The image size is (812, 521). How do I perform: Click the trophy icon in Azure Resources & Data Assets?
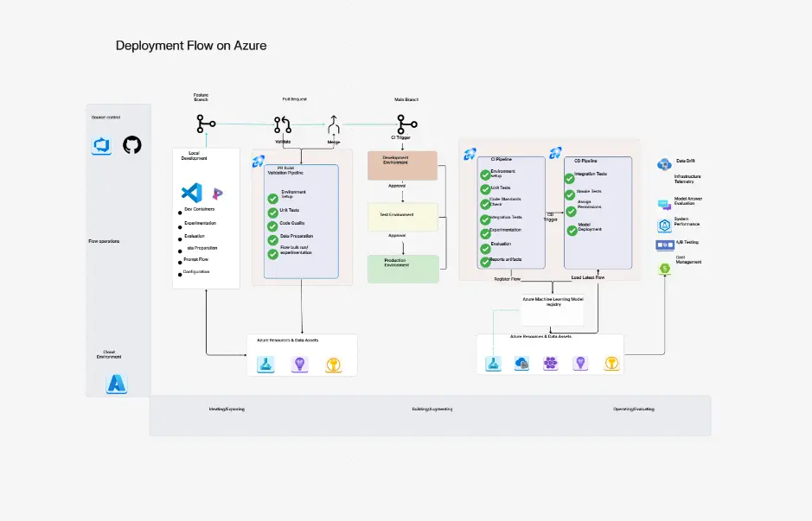click(x=333, y=363)
